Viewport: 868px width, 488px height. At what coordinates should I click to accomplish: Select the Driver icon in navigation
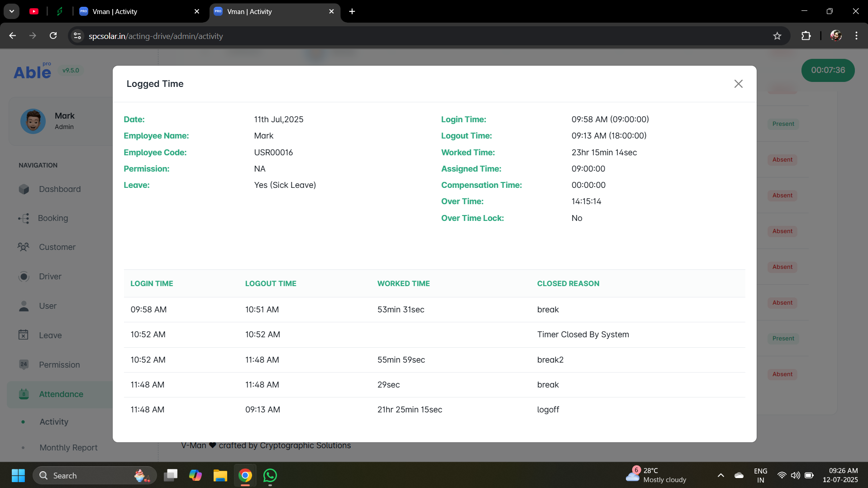click(24, 277)
